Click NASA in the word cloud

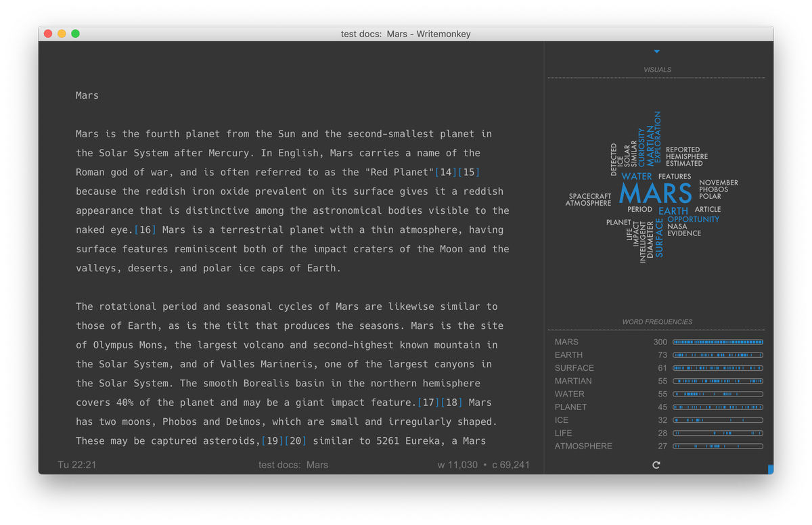click(x=677, y=227)
